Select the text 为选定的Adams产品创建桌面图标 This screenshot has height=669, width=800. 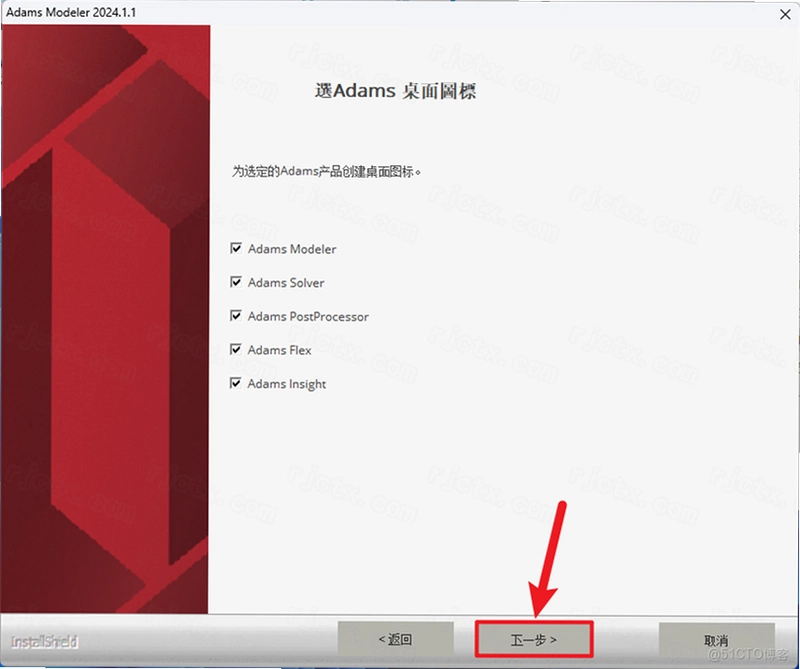coord(327,171)
